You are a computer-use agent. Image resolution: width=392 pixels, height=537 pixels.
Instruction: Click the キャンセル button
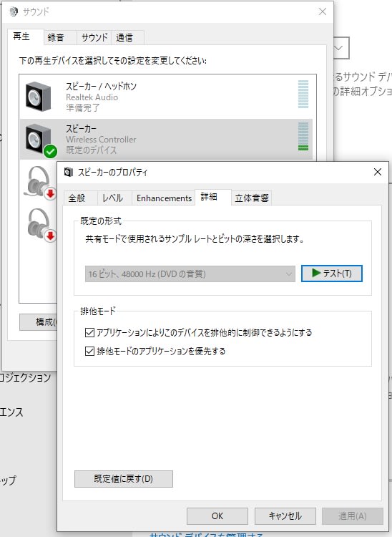click(285, 516)
